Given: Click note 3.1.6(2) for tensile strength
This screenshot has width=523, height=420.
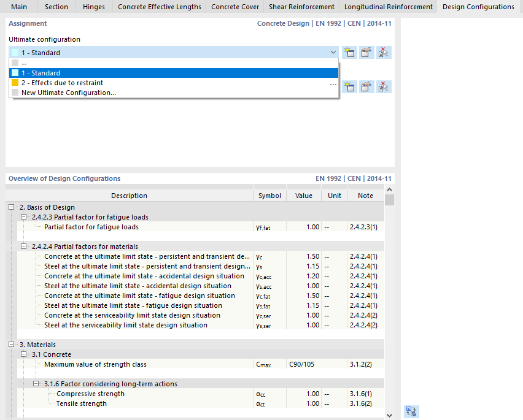Looking at the screenshot, I should click(x=366, y=403).
